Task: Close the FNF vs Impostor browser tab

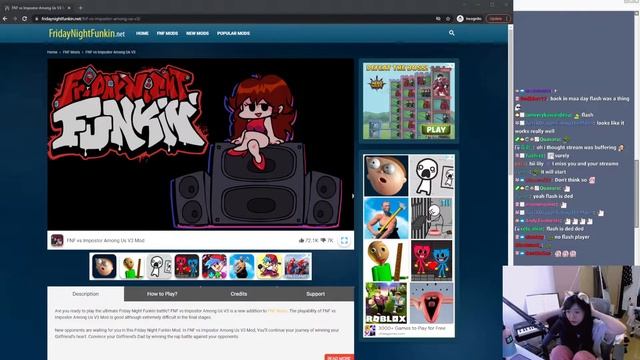Action: click(69, 8)
